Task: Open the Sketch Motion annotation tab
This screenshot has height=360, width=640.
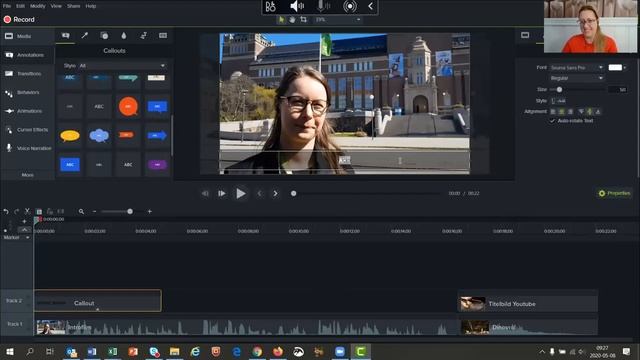Action: pyautogui.click(x=143, y=36)
